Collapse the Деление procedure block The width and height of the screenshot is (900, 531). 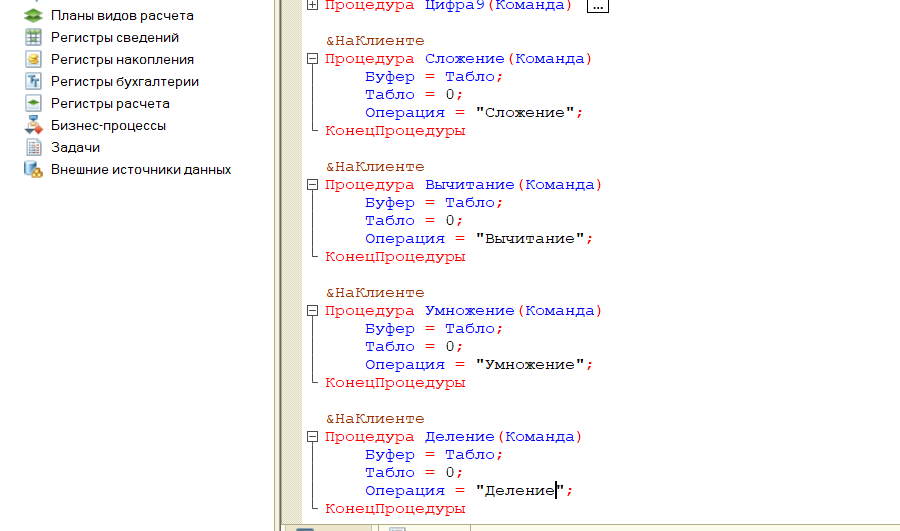(x=312, y=436)
